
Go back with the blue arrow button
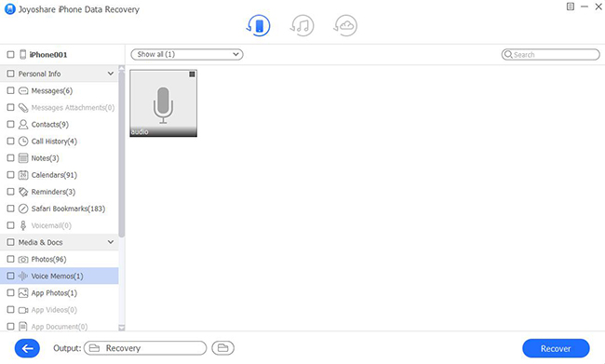tap(27, 348)
